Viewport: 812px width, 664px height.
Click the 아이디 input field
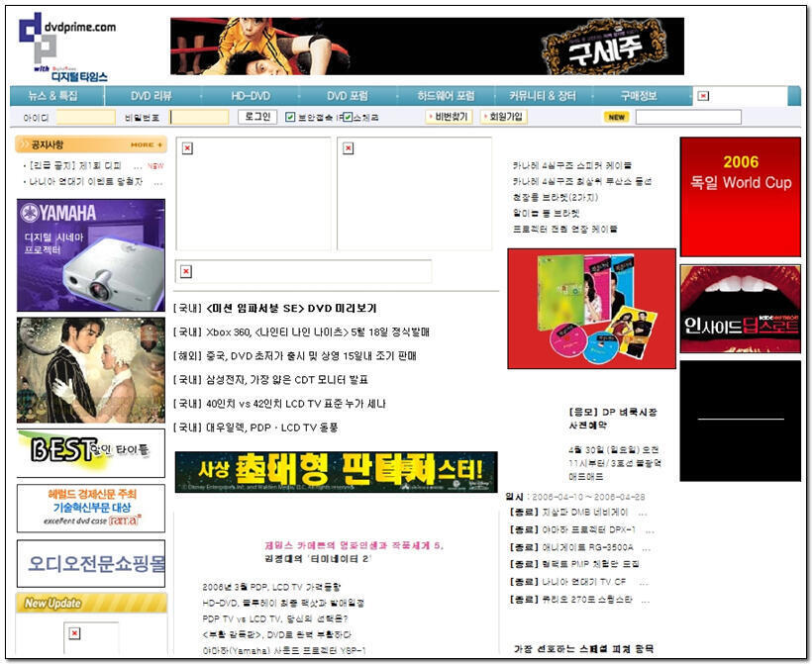(x=85, y=118)
